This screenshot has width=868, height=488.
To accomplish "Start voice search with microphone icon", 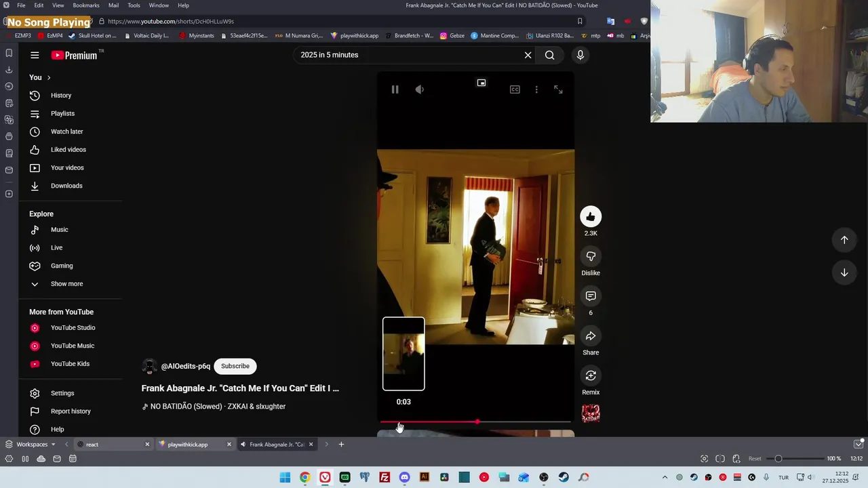I will click(x=580, y=55).
